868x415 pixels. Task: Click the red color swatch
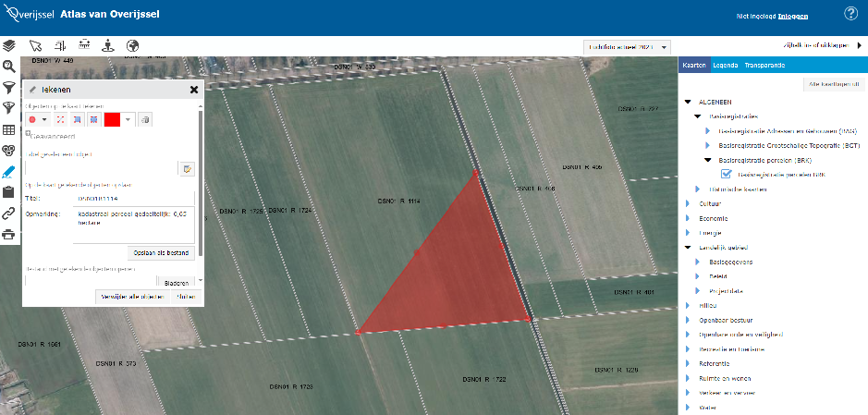coord(113,119)
